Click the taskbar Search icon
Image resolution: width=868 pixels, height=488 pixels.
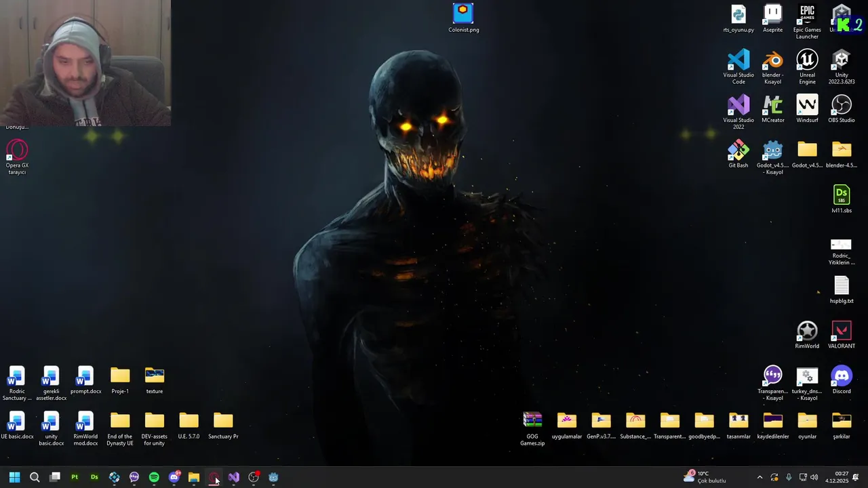(x=35, y=477)
